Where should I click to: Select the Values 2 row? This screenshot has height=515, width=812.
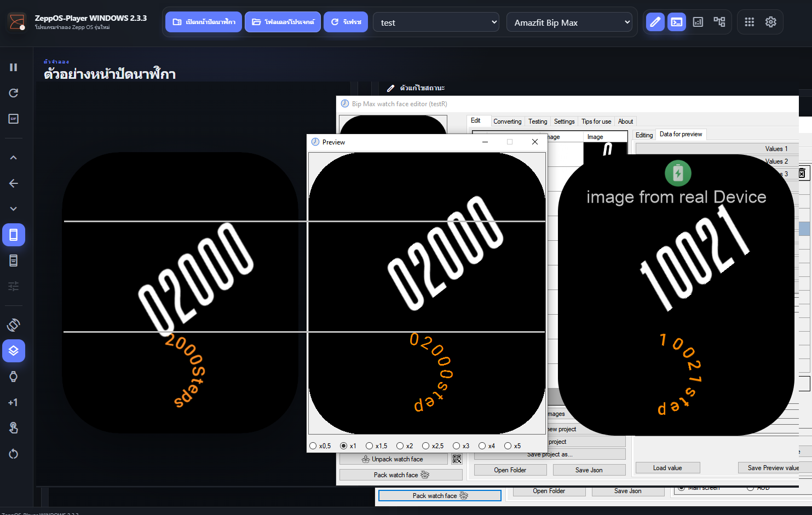pos(777,161)
